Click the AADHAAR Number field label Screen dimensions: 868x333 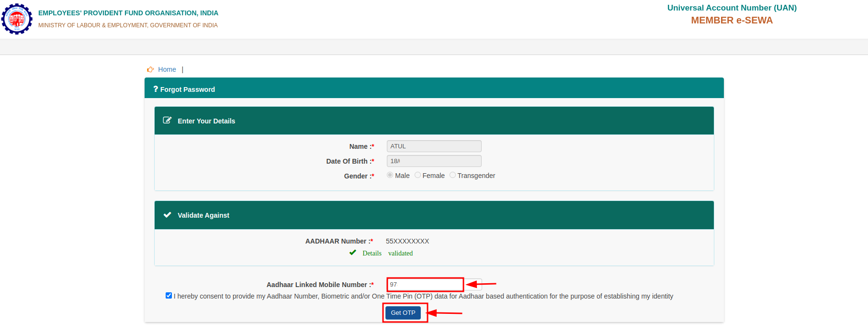click(339, 241)
